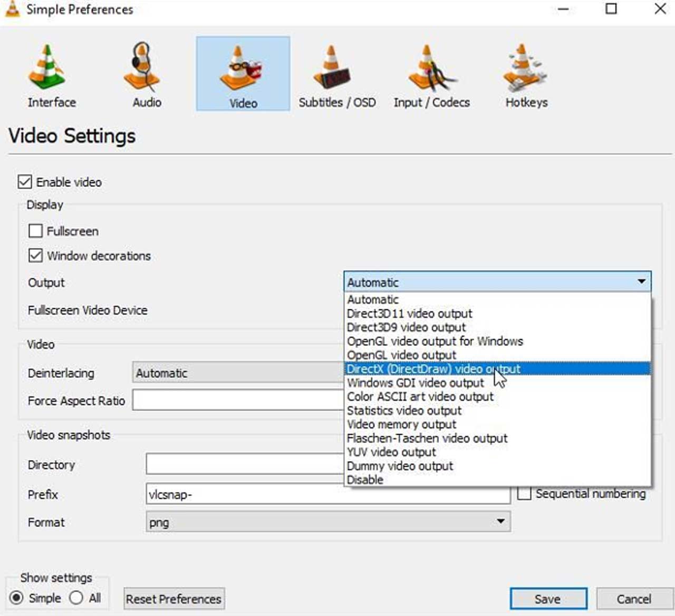The image size is (675, 616).
Task: Click the Save button
Action: (548, 599)
